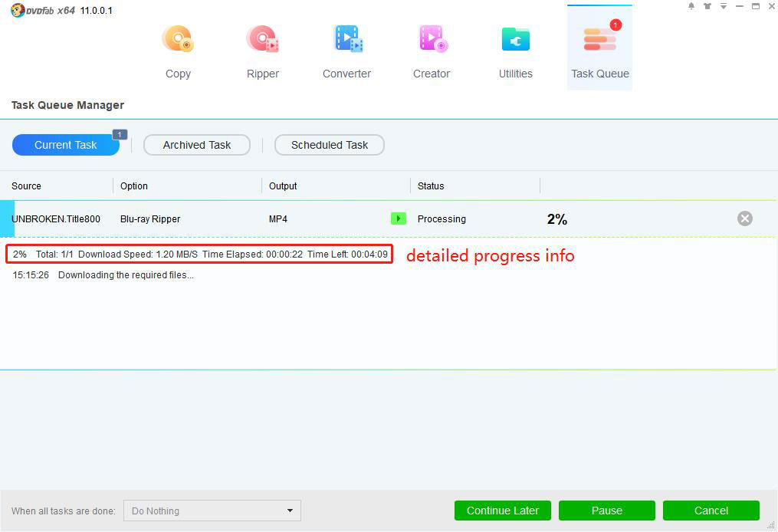Click the large 2% progress value

pos(556,219)
